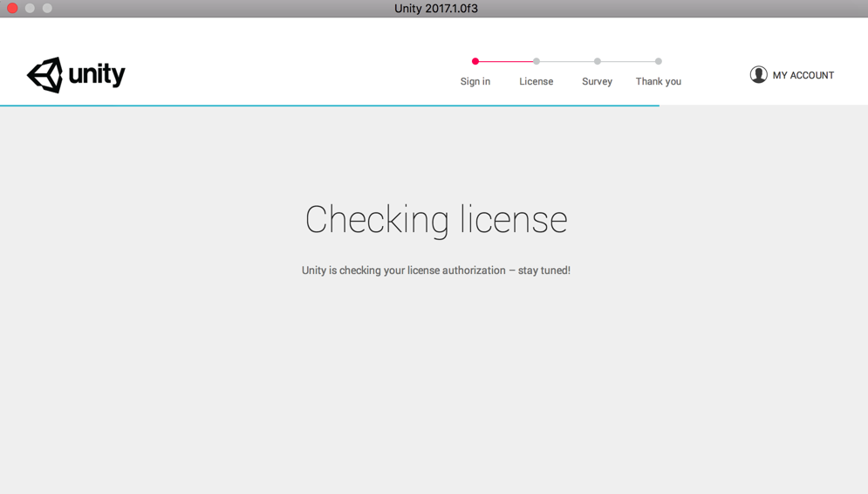Click the Checking license heading
Image resolution: width=868 pixels, height=494 pixels.
coord(436,220)
